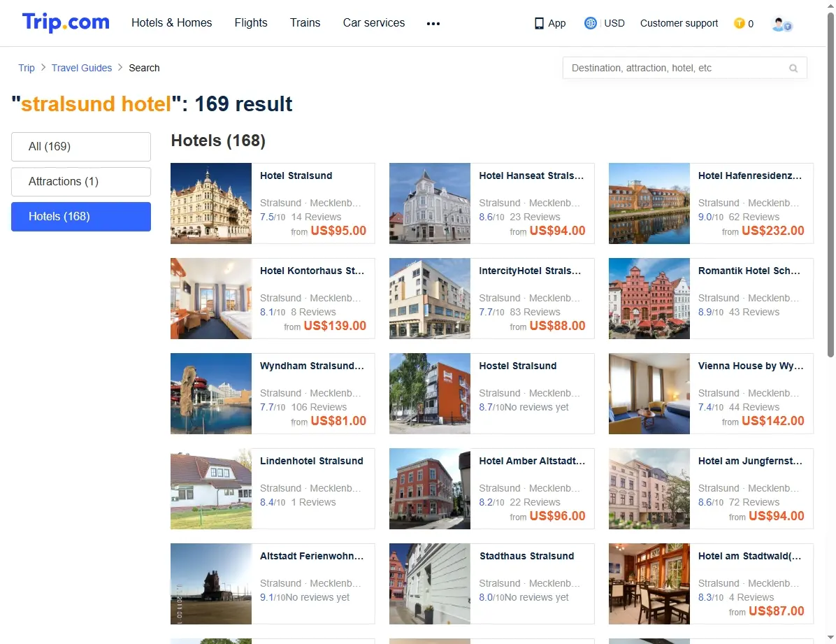Click the US$96.00 price
836x644 pixels.
click(x=558, y=516)
